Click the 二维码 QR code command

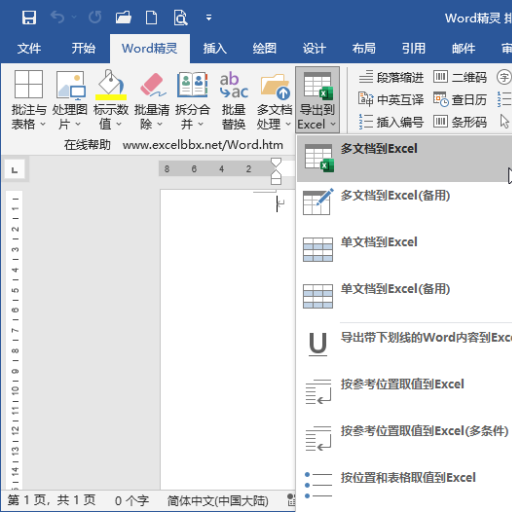point(460,77)
